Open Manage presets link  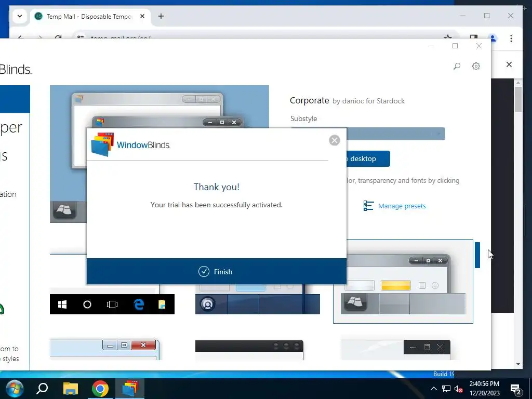402,206
